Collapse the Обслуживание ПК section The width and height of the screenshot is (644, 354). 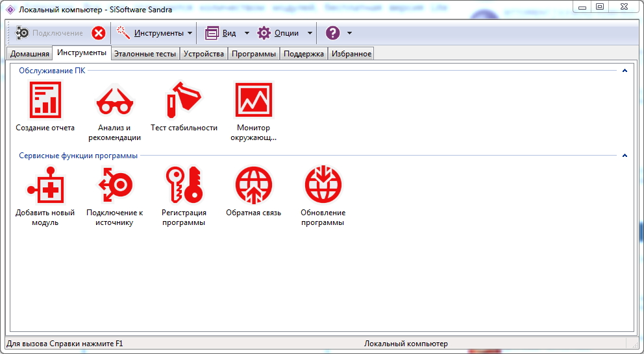click(x=625, y=71)
